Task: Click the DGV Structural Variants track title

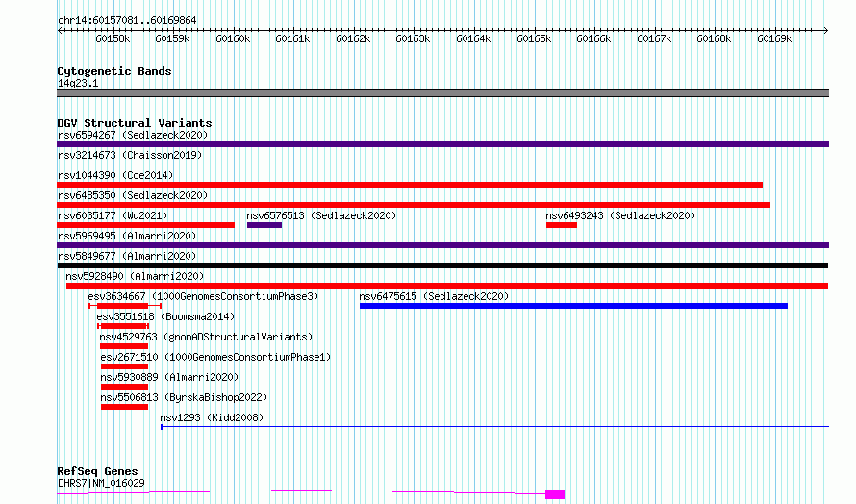Action: pyautogui.click(x=135, y=123)
